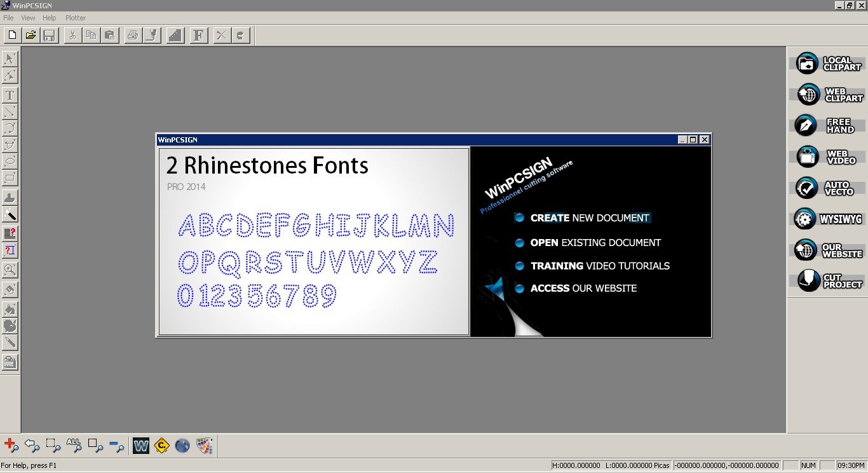The image size is (868, 473).
Task: Select the ellipse drawing tool
Action: (10, 161)
